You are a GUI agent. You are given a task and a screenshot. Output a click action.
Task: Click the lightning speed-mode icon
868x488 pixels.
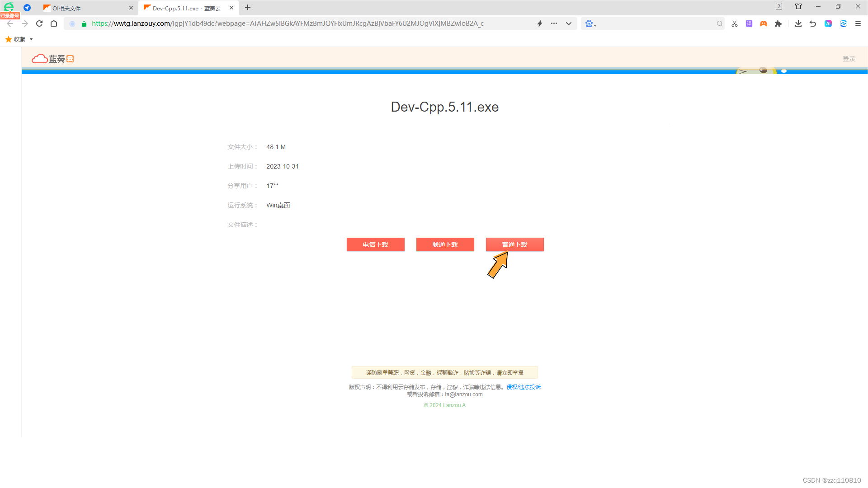[x=540, y=23]
